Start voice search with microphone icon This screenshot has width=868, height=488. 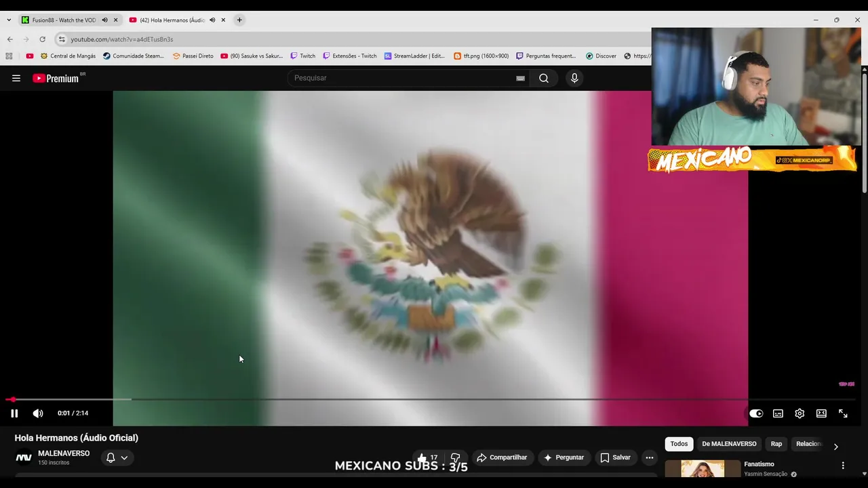pos(574,78)
